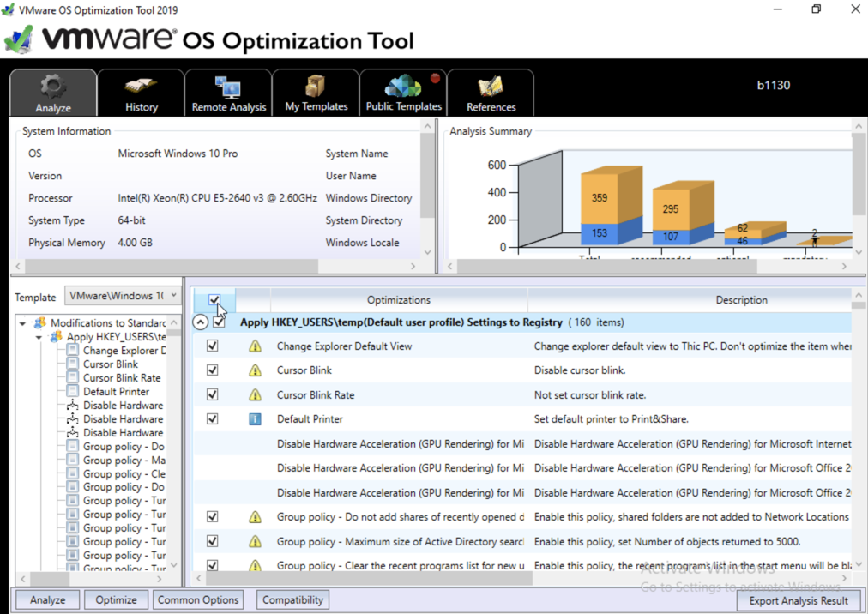Screen dimensions: 868x614
Task: Click warning icon beside Cursor Blink row
Action: (255, 370)
